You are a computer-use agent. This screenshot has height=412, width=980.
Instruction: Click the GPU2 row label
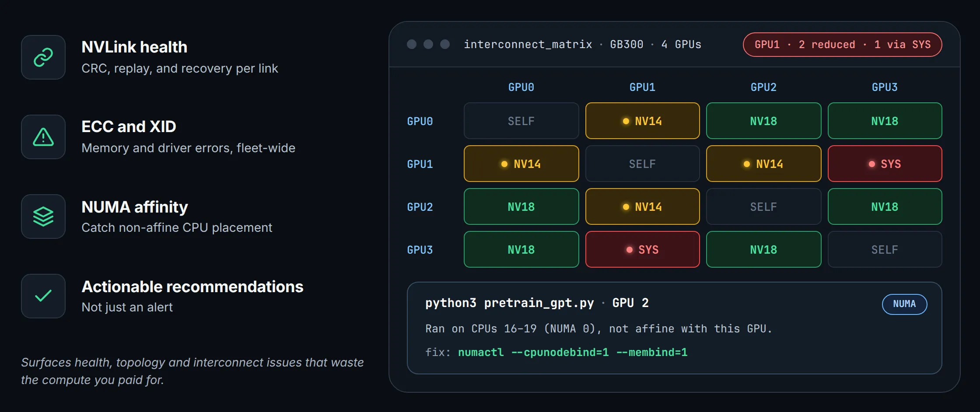[x=420, y=207]
